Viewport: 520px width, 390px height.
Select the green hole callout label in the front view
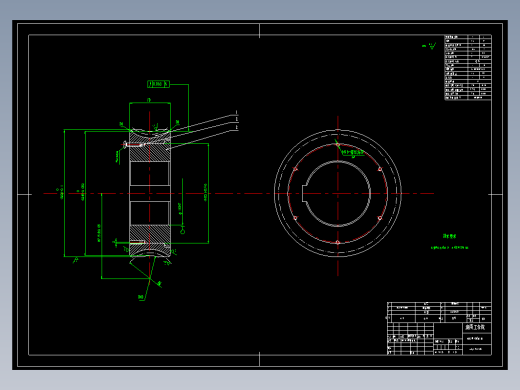point(352,152)
